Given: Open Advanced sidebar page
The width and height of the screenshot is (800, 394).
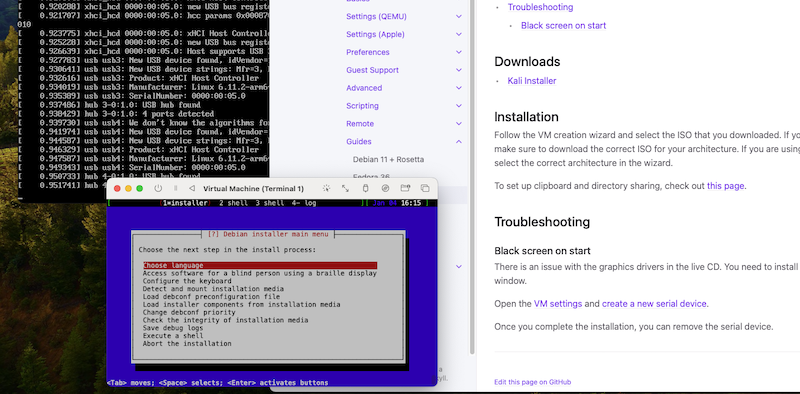Looking at the screenshot, I should 364,88.
